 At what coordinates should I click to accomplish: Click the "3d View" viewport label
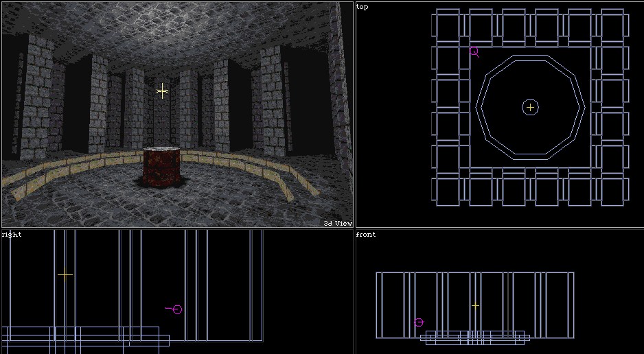pyautogui.click(x=338, y=223)
